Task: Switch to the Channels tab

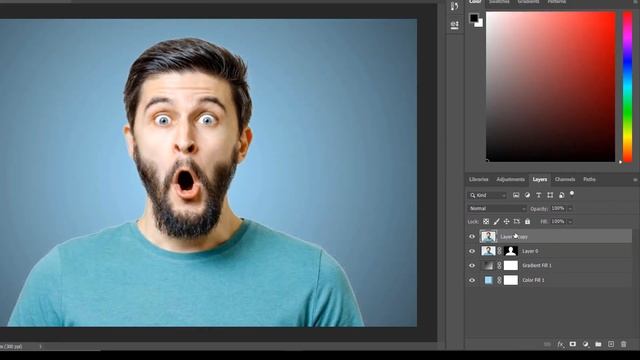Action: [x=565, y=180]
